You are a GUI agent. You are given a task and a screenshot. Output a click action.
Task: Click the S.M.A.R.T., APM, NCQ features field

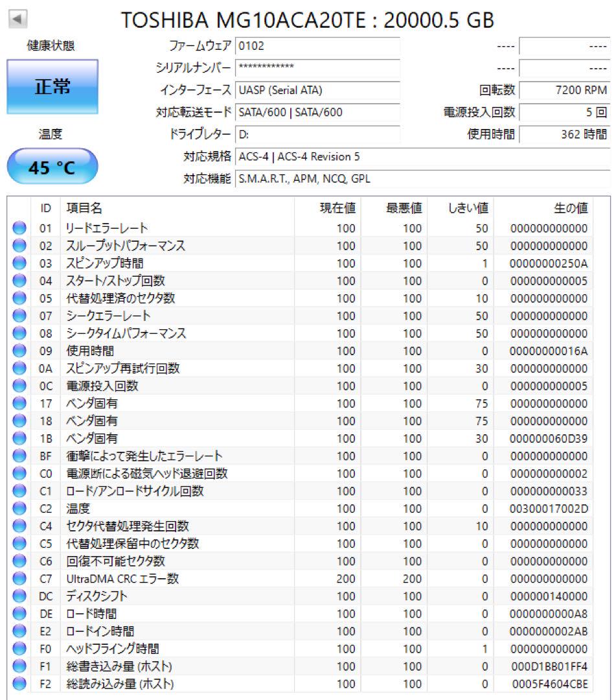point(422,179)
